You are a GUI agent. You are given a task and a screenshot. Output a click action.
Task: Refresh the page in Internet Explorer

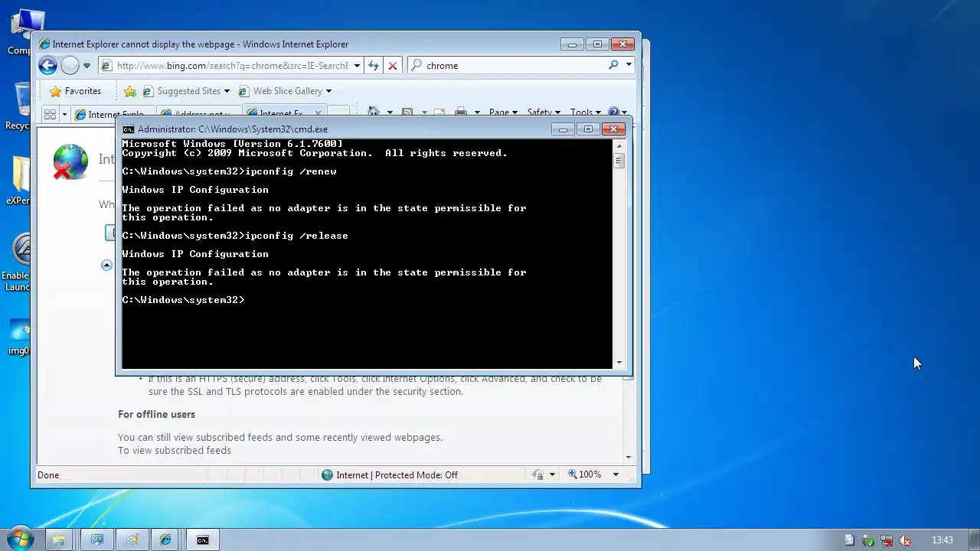click(374, 66)
